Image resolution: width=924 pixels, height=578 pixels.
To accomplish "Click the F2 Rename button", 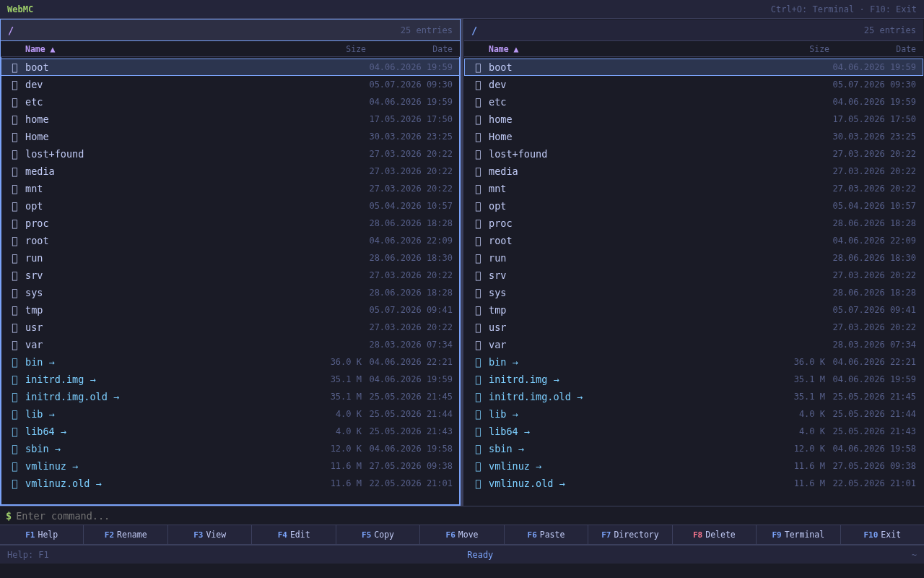I will pyautogui.click(x=126, y=535).
